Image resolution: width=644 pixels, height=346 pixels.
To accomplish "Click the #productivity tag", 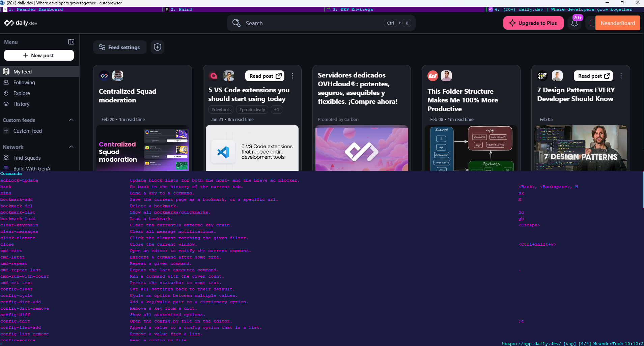I will (252, 109).
